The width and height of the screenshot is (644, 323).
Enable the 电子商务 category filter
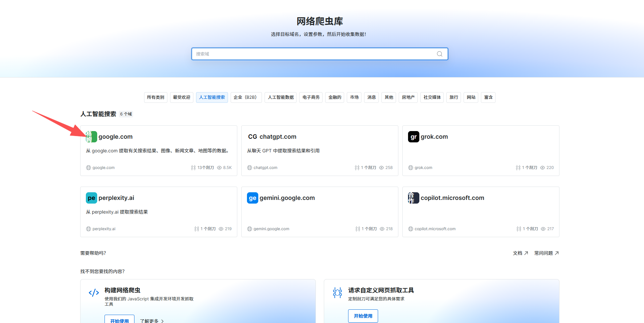pos(311,97)
